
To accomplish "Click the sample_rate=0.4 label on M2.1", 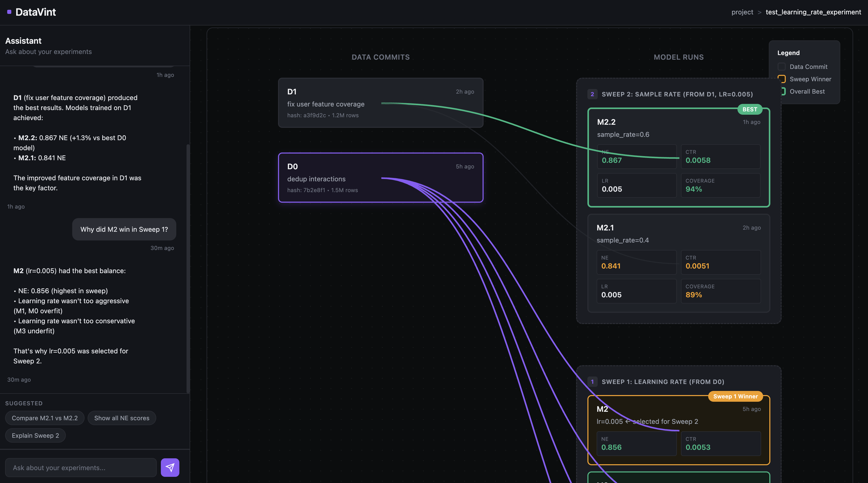I will tap(622, 240).
